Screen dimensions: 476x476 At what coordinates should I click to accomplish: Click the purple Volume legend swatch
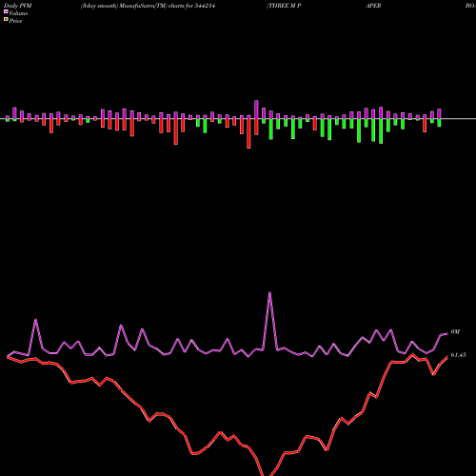[x=6, y=12]
